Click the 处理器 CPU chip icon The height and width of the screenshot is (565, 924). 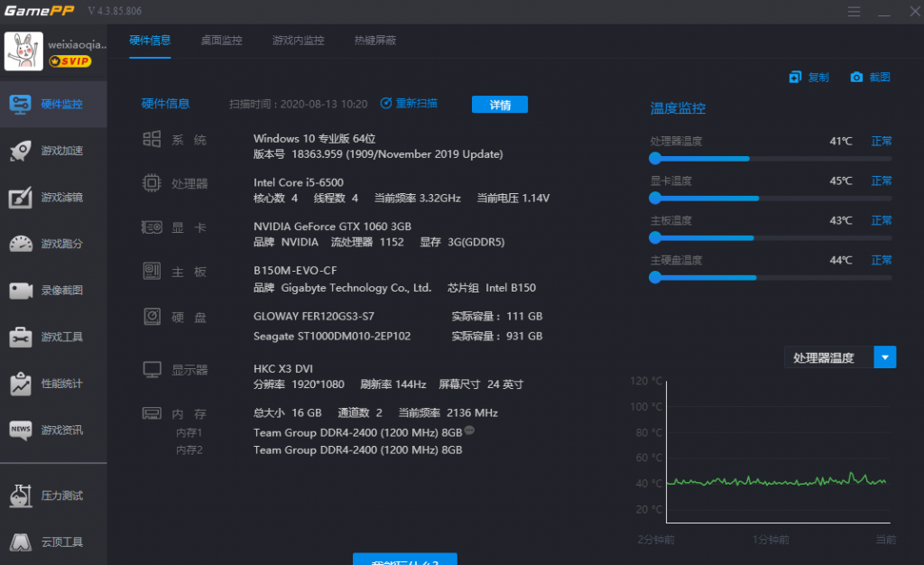coord(152,183)
